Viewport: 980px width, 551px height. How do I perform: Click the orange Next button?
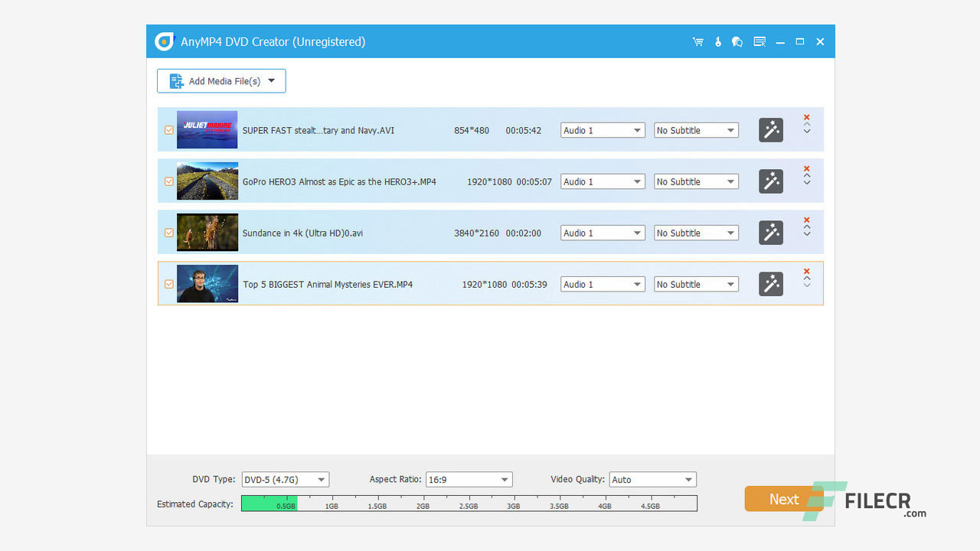tap(783, 499)
